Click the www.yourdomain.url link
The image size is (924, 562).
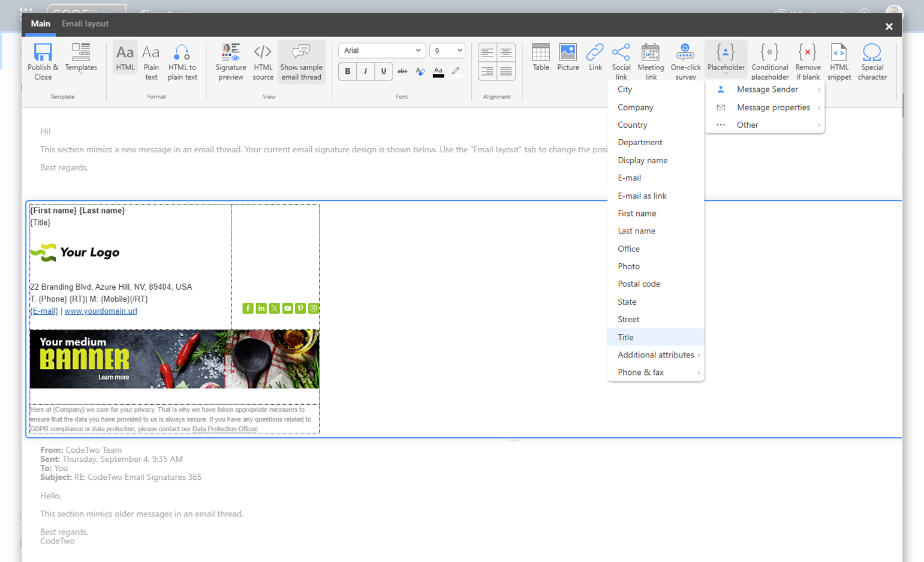click(x=101, y=311)
